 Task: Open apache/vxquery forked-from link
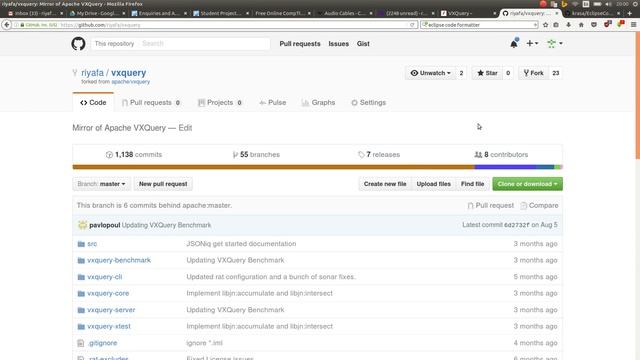point(131,82)
